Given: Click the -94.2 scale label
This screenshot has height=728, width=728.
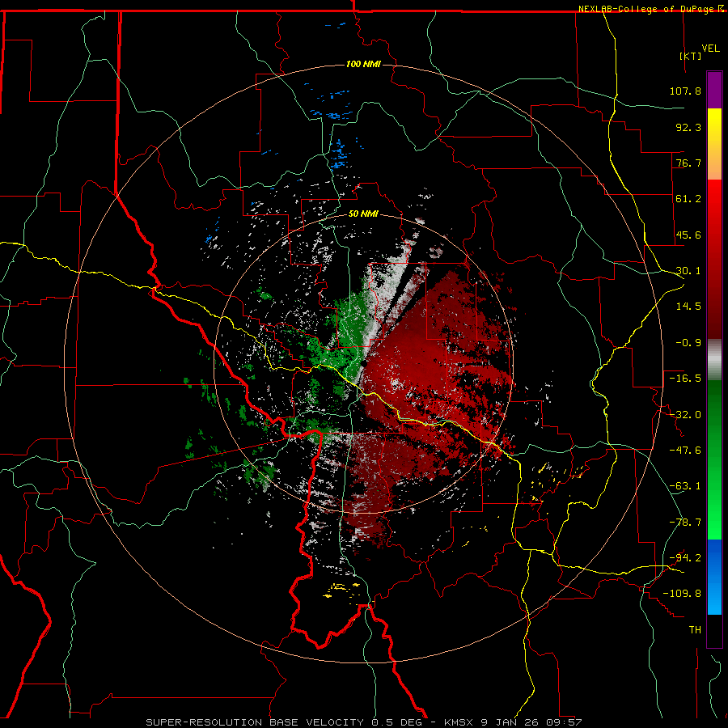Looking at the screenshot, I should [685, 557].
